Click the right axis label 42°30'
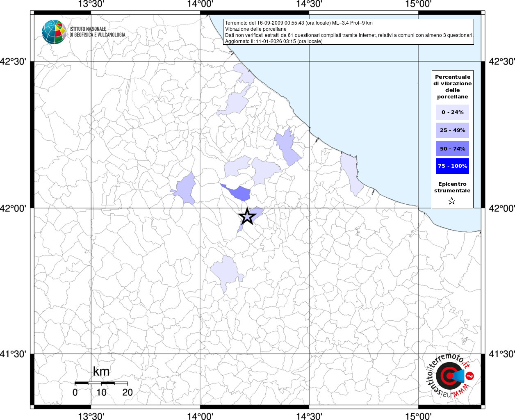Viewport: 515px width, 420px height. tap(502, 62)
